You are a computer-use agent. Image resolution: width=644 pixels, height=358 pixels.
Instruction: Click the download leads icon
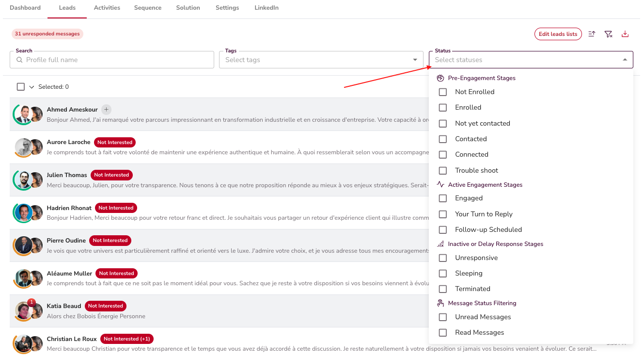(625, 34)
